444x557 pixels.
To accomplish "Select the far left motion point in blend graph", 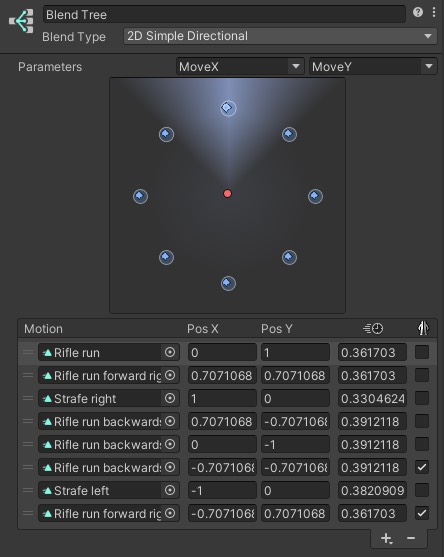I will (x=140, y=196).
